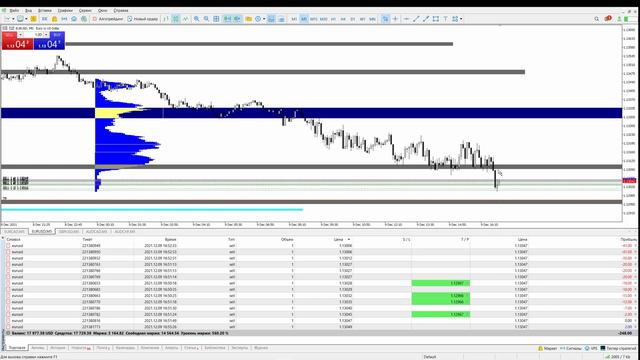Viewport: 640px width, 360px height.
Task: Open new chart icon
Action: click(7, 19)
